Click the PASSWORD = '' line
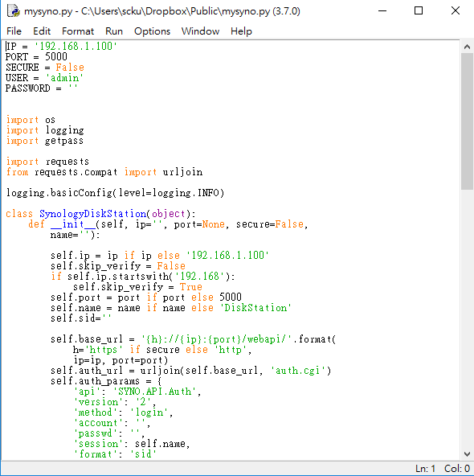Image resolution: width=474 pixels, height=476 pixels. [x=42, y=88]
